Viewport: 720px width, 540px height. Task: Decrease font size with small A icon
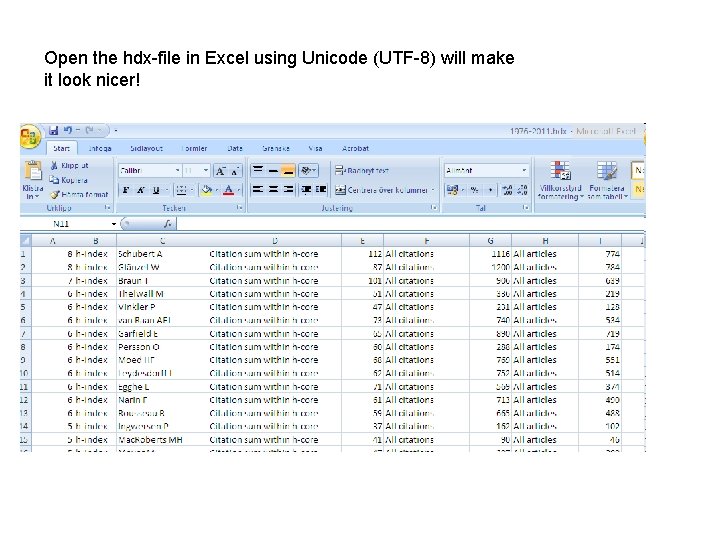(x=235, y=171)
